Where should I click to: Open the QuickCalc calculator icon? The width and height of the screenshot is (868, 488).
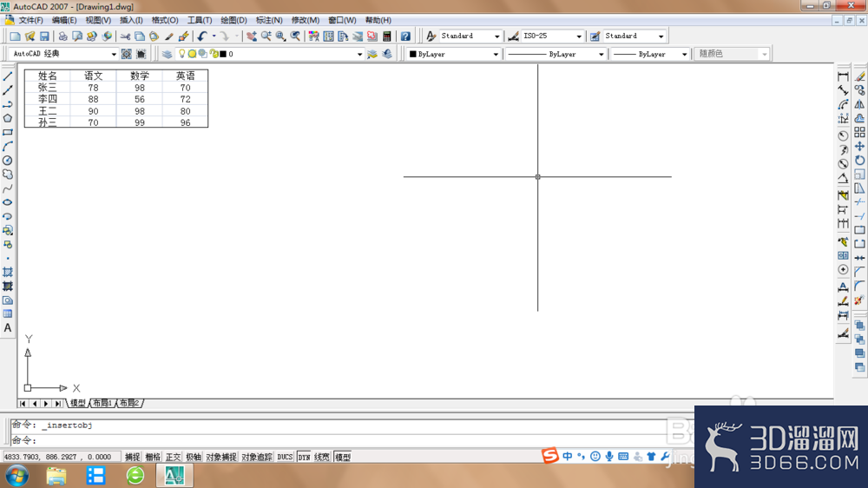pos(387,36)
